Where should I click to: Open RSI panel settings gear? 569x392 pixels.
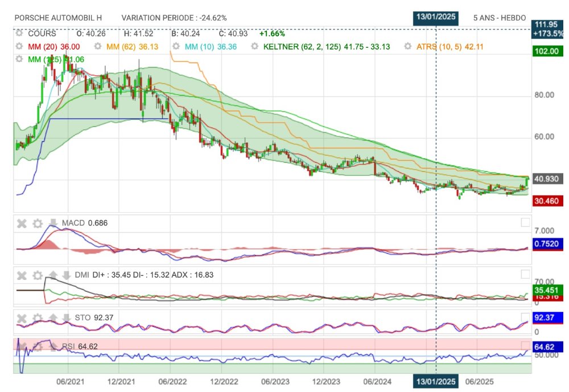coord(38,345)
